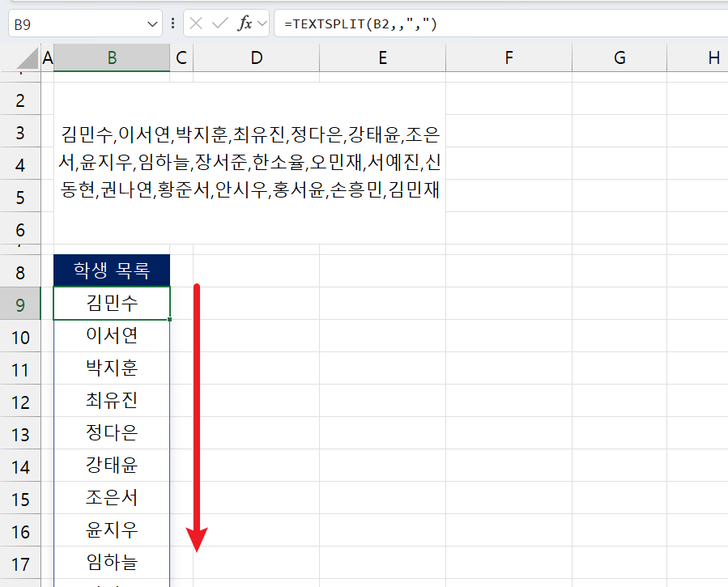This screenshot has height=587, width=728.
Task: Select row 15 header
Action: point(20,499)
